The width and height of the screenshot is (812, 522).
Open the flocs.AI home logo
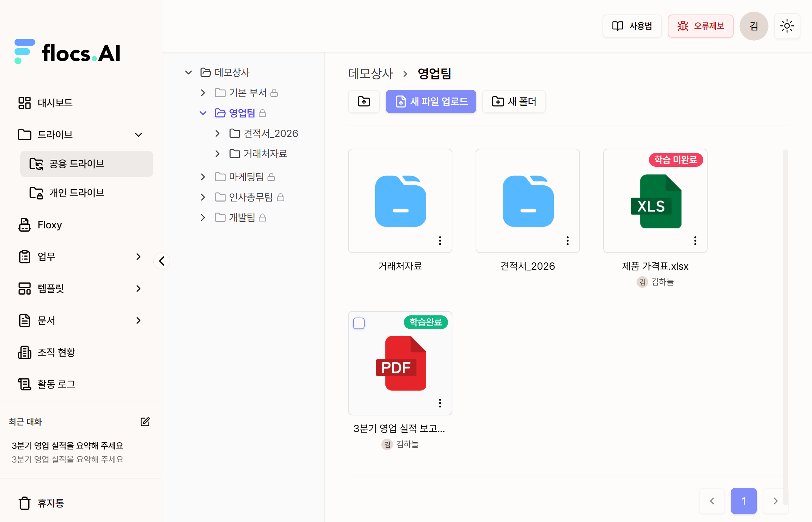pyautogui.click(x=67, y=52)
